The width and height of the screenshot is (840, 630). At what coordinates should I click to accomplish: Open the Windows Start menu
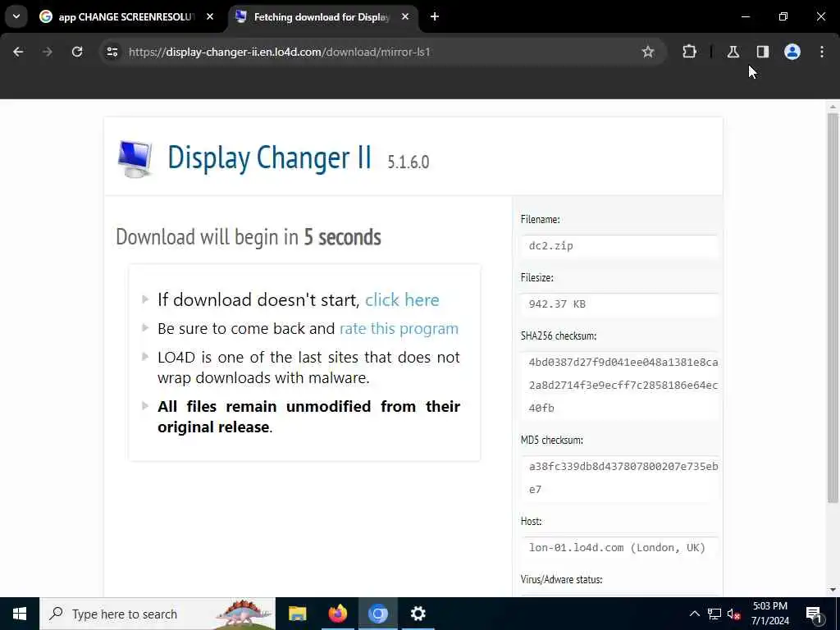click(x=20, y=614)
